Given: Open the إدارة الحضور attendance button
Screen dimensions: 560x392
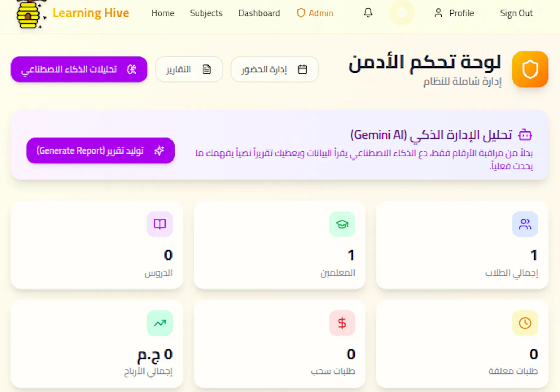Looking at the screenshot, I should (275, 69).
